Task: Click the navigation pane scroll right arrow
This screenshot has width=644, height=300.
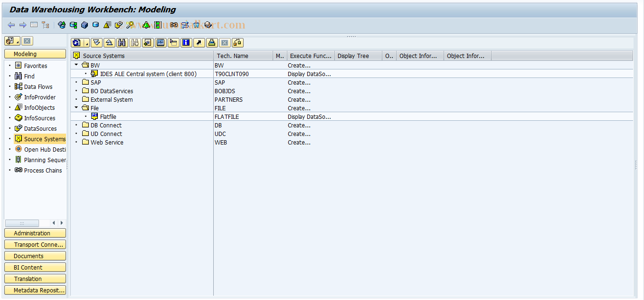Action: click(x=62, y=223)
